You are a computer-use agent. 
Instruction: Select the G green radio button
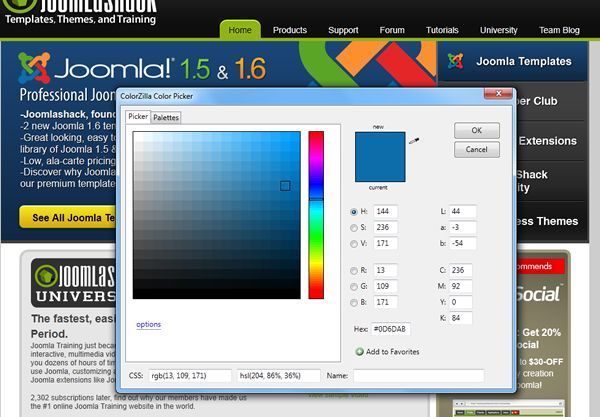[x=354, y=287]
